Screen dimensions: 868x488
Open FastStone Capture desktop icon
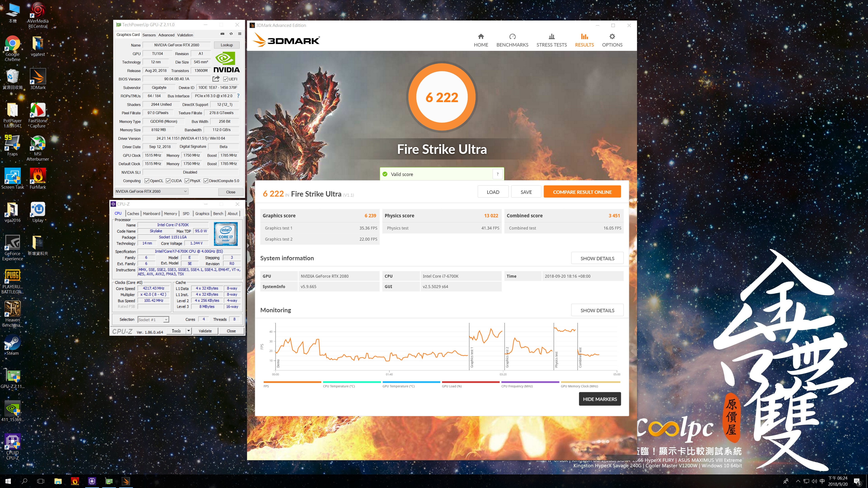pyautogui.click(x=38, y=115)
